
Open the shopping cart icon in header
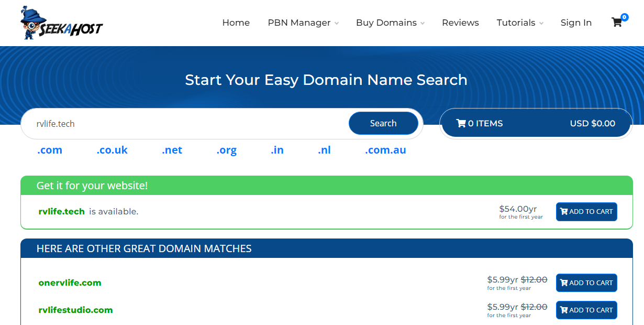pyautogui.click(x=617, y=23)
